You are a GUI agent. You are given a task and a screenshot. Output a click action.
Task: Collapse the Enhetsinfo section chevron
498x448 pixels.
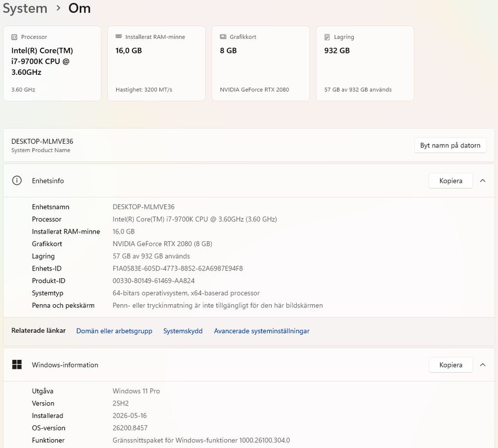483,181
